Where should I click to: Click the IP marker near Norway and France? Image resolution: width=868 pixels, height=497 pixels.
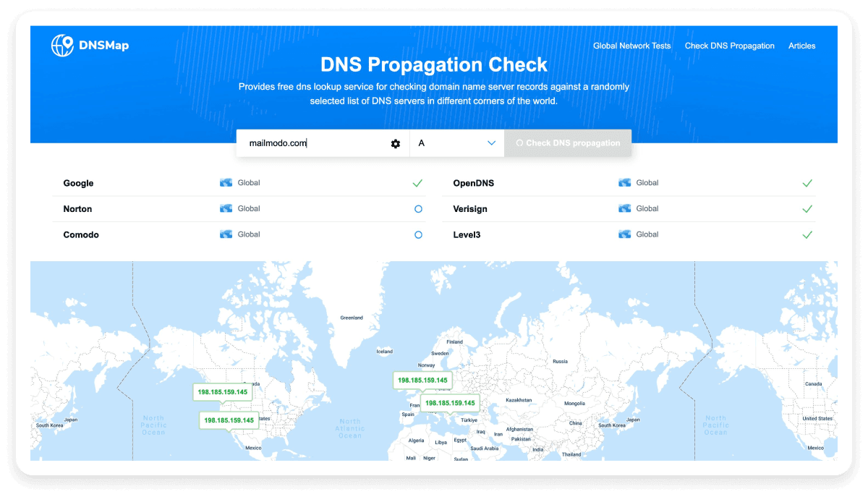point(422,380)
